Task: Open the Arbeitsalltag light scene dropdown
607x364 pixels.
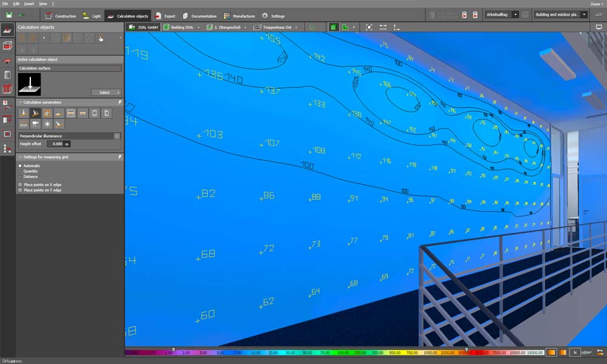Action: 515,15
